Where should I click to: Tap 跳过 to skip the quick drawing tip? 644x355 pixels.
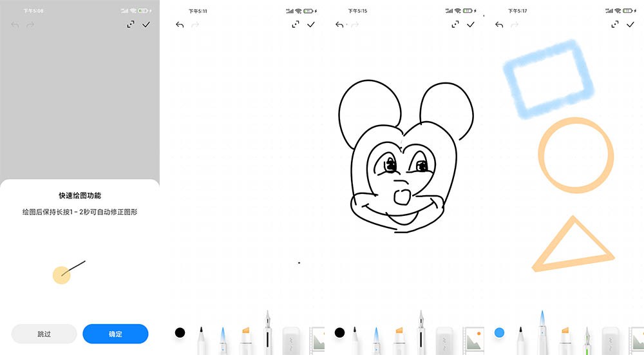pyautogui.click(x=44, y=334)
